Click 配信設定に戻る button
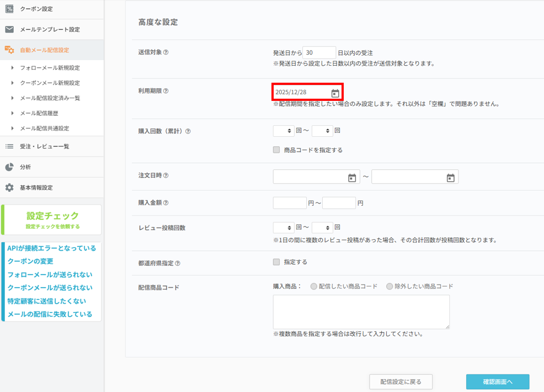544x392 pixels. point(401,382)
